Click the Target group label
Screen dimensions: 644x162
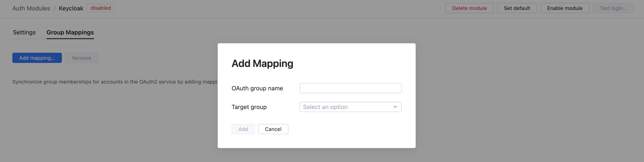[249, 107]
